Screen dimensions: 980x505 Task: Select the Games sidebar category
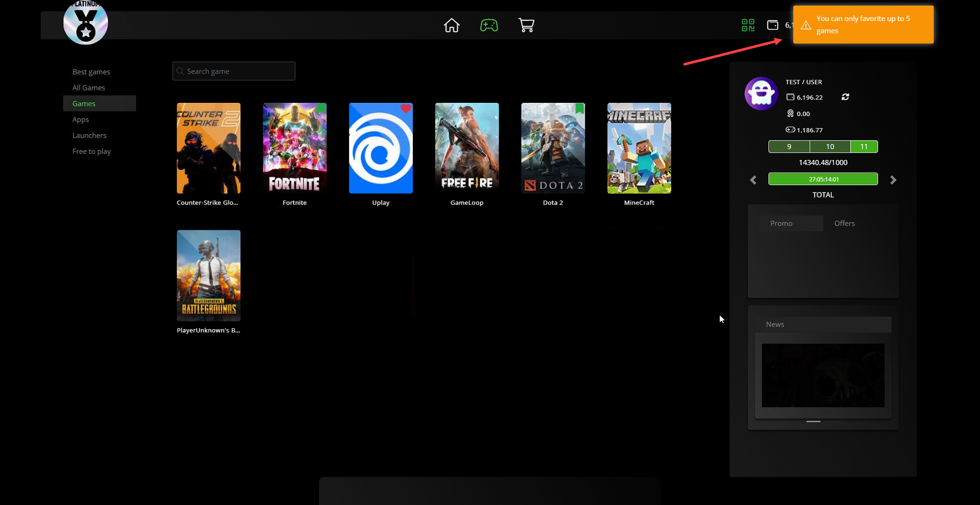tap(99, 103)
